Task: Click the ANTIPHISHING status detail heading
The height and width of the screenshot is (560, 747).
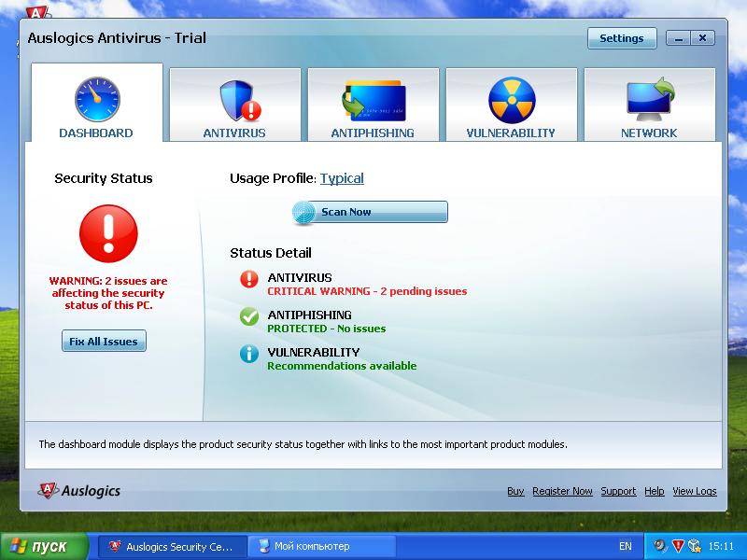Action: click(x=310, y=315)
